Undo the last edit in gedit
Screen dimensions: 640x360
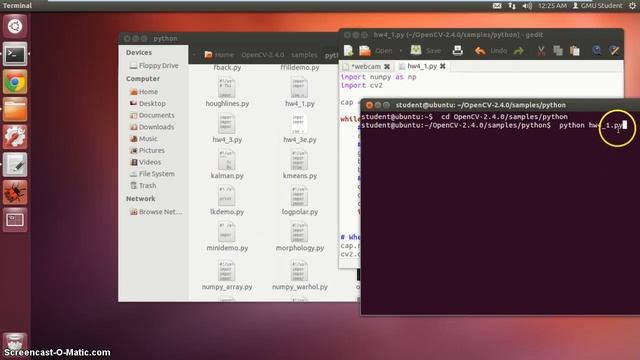click(x=491, y=51)
